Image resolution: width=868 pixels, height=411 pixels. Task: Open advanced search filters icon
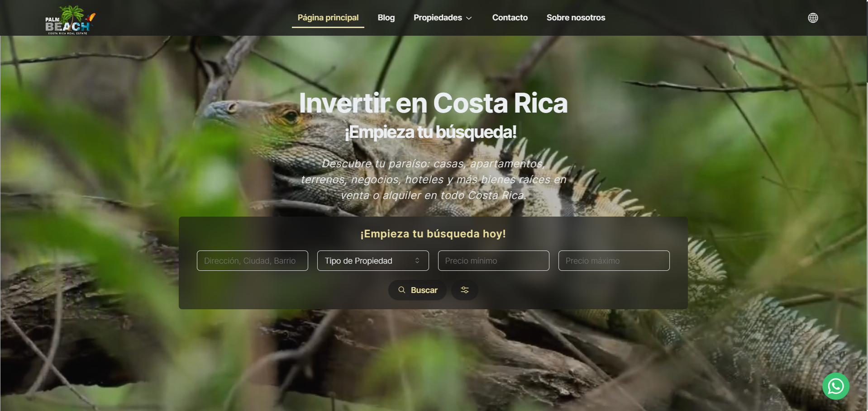[465, 290]
